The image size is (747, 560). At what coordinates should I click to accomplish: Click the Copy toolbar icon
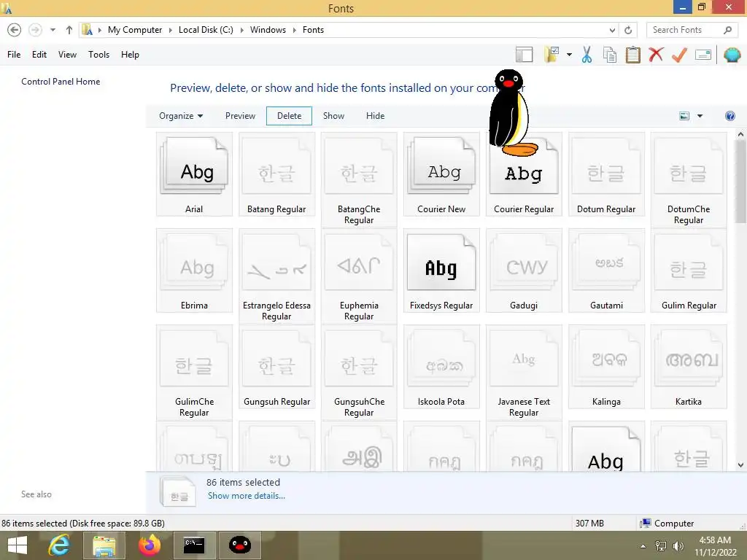click(610, 55)
